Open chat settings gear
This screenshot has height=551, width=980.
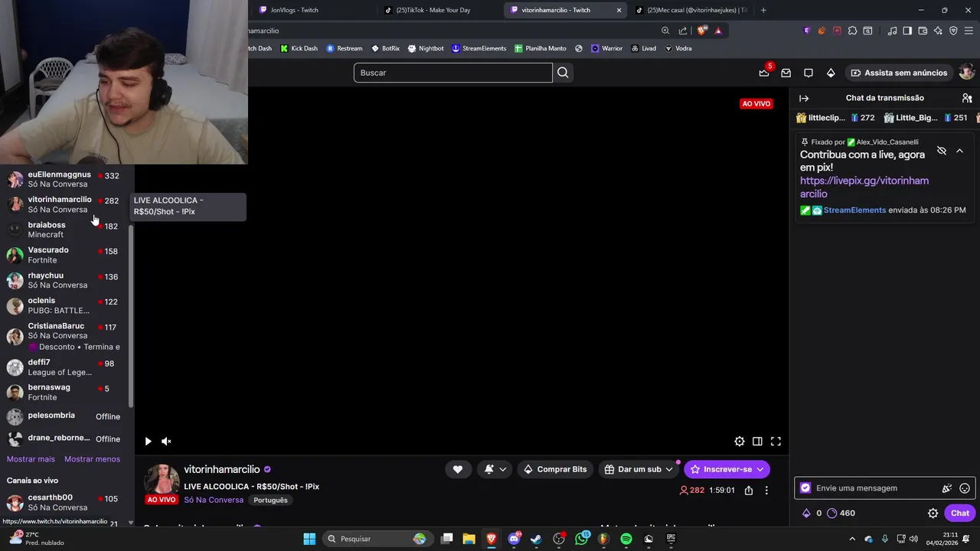pos(933,514)
